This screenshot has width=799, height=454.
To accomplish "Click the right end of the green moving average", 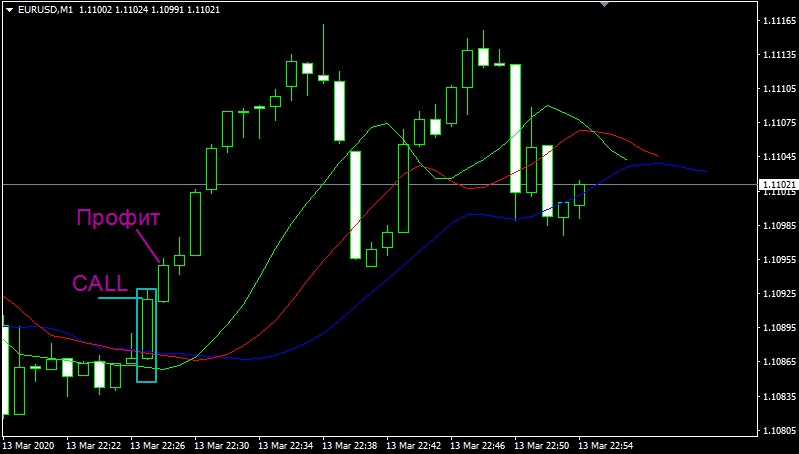I will tap(626, 159).
